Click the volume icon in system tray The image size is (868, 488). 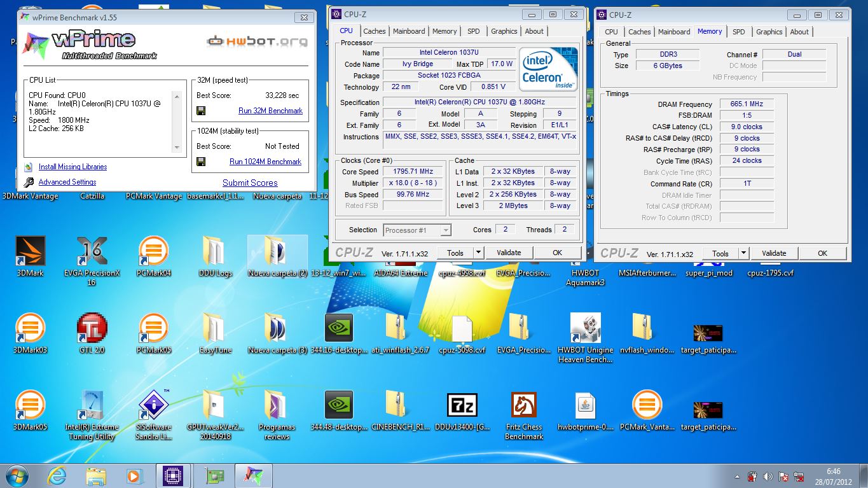pyautogui.click(x=768, y=477)
